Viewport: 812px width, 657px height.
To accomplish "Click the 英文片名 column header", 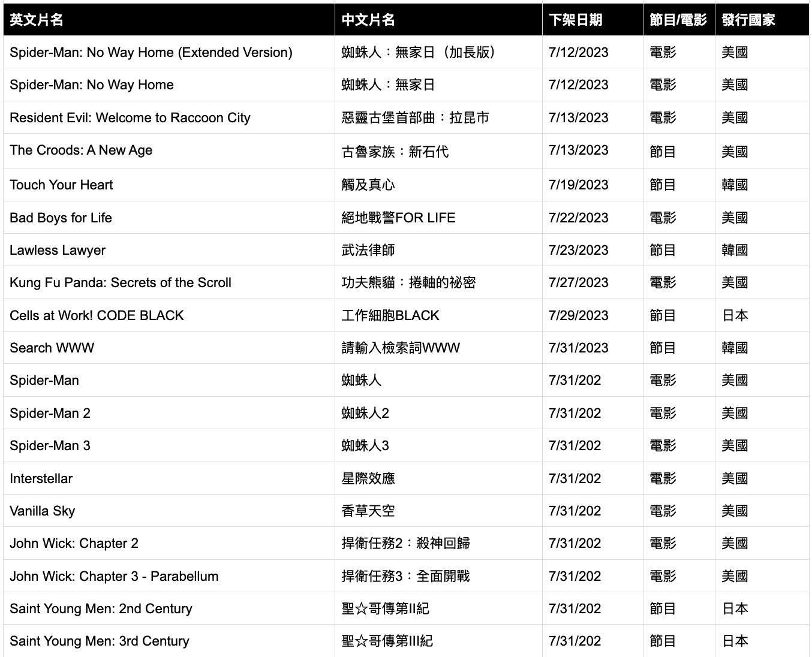I will point(169,20).
